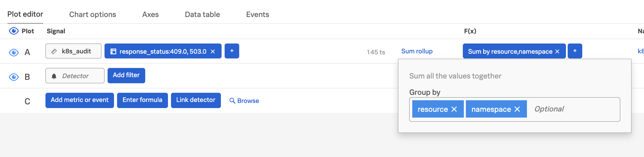Open the Sum rollup selector
The height and width of the screenshot is (157, 644).
417,51
